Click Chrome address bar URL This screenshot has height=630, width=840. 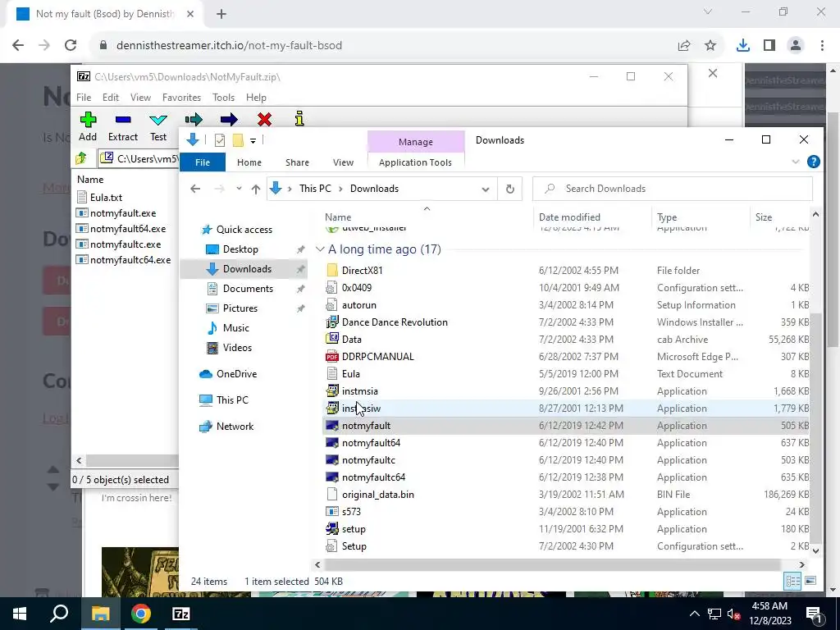[229, 46]
